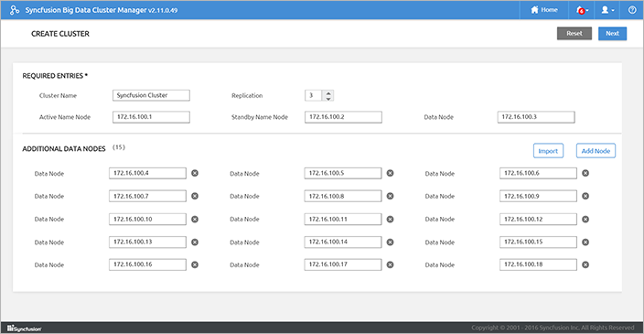The height and width of the screenshot is (334, 644).
Task: Click the (15) node count text
Action: (119, 147)
